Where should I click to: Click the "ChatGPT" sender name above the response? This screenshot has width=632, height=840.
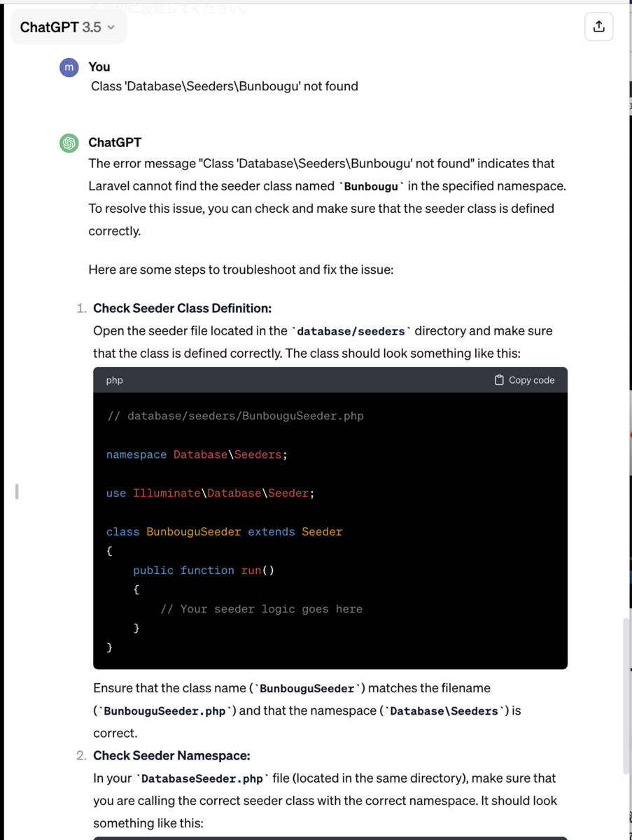[x=115, y=142]
